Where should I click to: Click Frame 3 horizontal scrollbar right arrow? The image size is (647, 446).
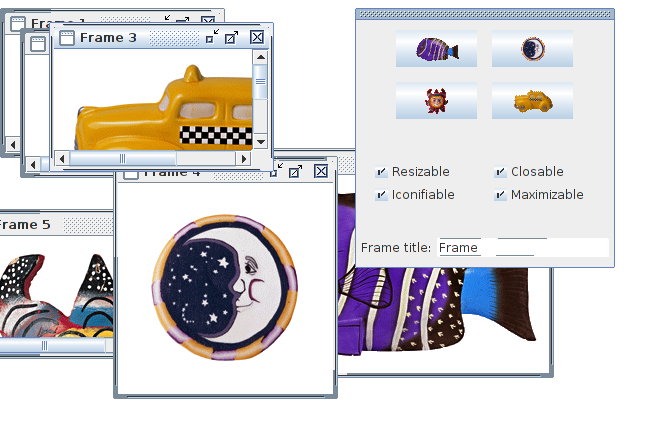tap(243, 159)
